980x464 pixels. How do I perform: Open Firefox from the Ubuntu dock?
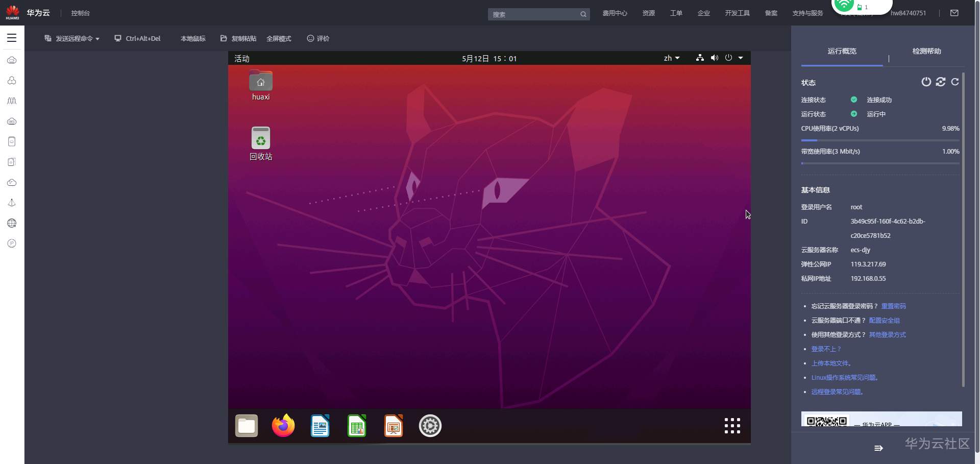coord(283,426)
